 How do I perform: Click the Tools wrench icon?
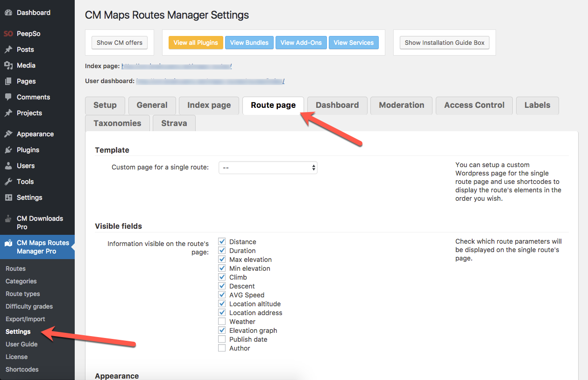[x=8, y=182]
